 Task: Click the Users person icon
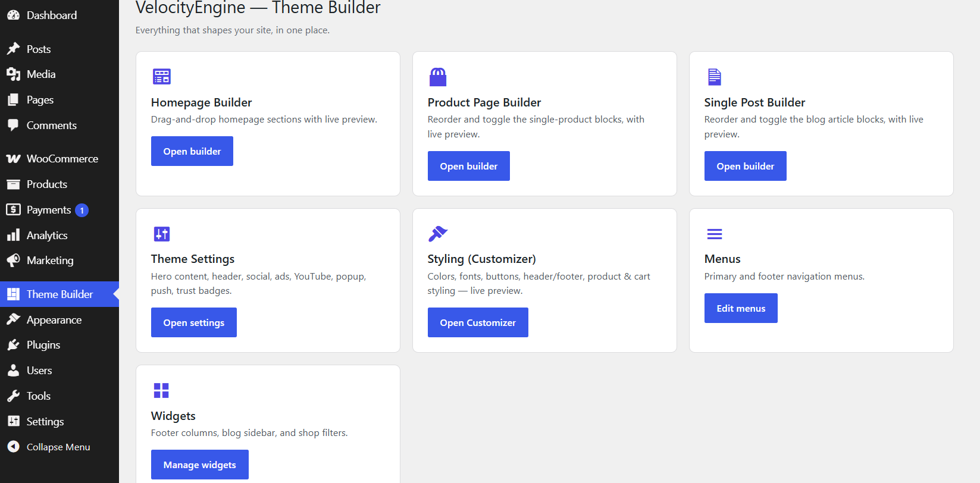pos(13,371)
